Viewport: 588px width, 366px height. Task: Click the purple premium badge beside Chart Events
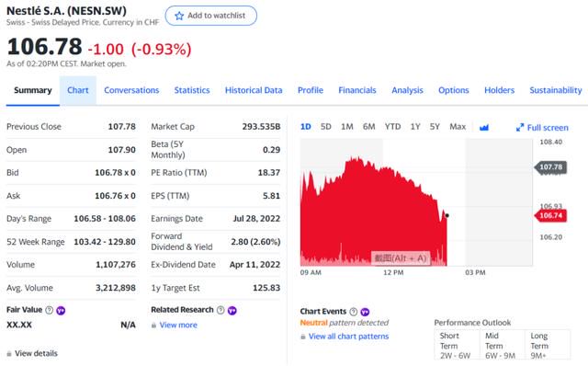365,312
